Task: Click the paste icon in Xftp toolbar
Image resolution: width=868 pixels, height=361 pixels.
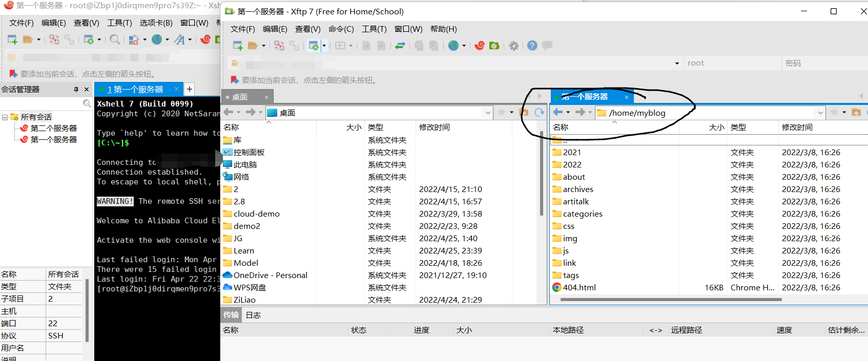Action: pos(433,46)
